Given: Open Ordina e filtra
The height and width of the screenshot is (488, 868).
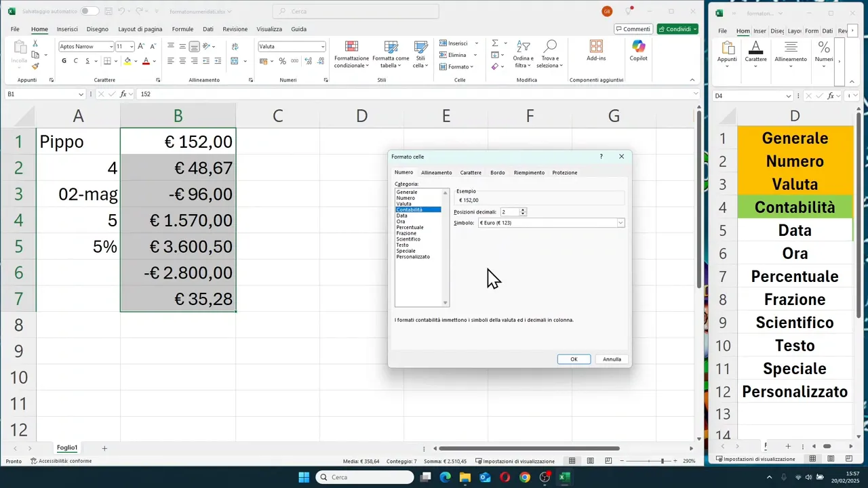Looking at the screenshot, I should coord(523,54).
